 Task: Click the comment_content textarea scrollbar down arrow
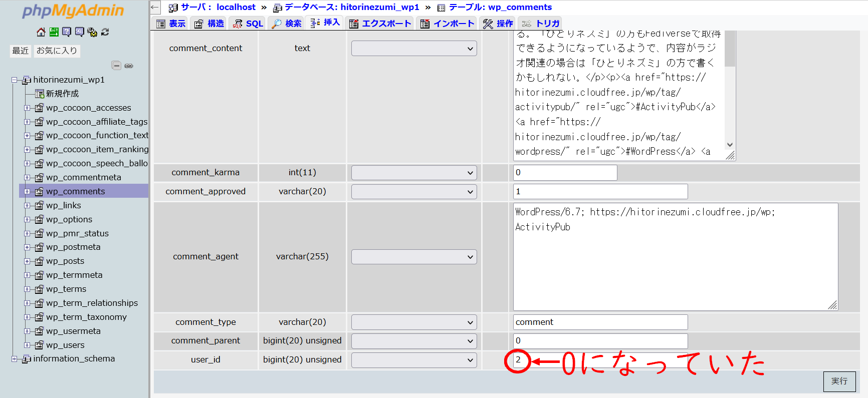point(730,145)
